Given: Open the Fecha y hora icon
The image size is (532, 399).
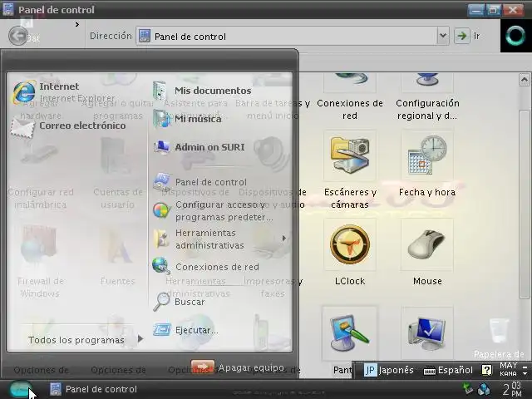Looking at the screenshot, I should (x=427, y=155).
